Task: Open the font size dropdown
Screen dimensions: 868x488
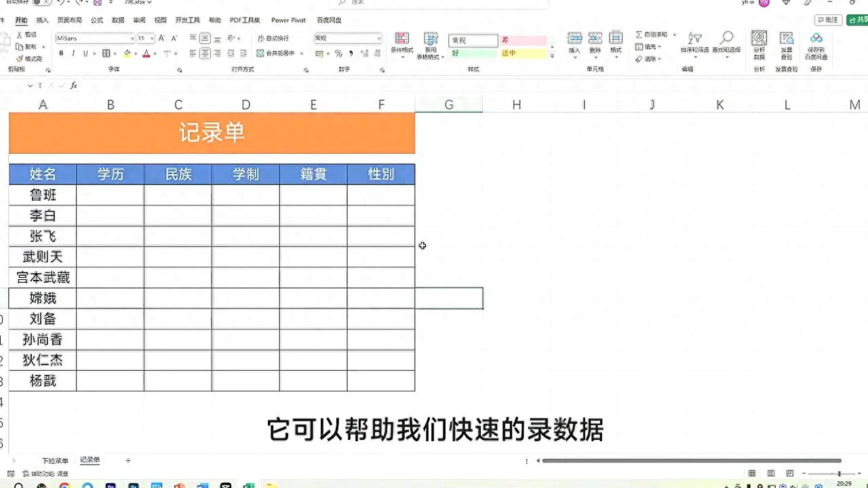Action: [152, 38]
